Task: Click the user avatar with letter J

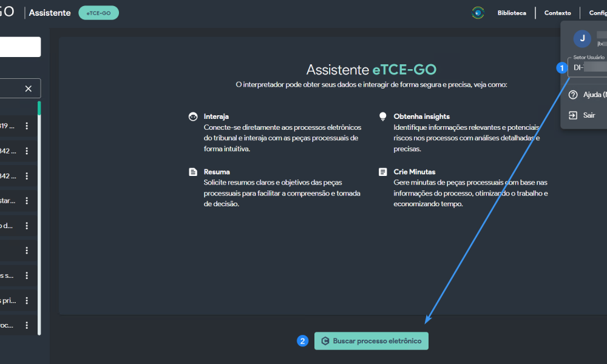Action: 582,38
